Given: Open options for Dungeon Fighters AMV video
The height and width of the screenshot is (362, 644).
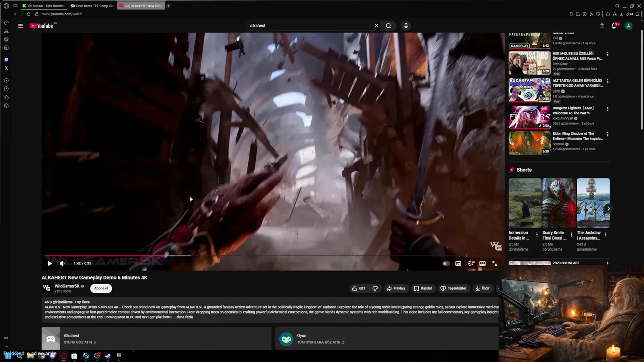Looking at the screenshot, I should point(607,109).
